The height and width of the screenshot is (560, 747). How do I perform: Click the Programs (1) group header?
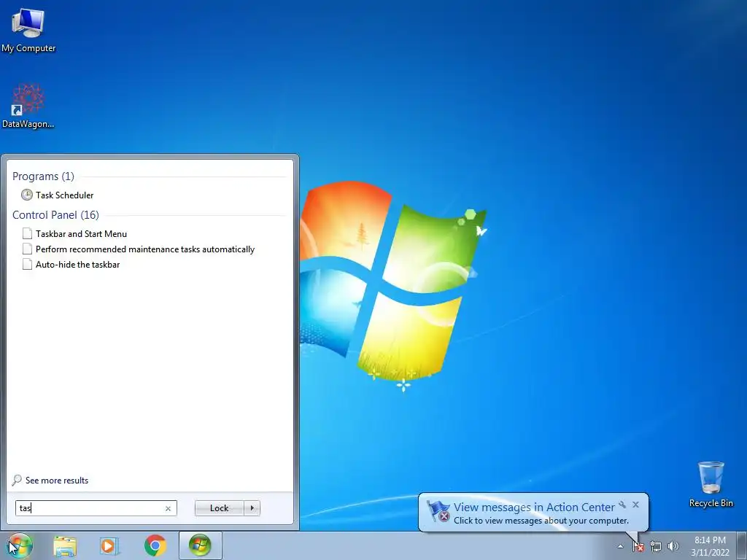[x=43, y=176]
